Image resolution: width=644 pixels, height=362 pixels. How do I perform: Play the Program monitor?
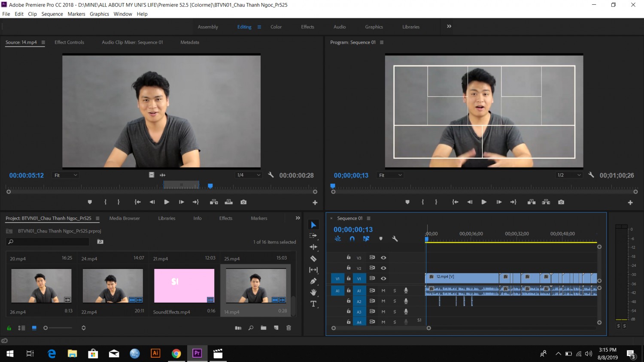pyautogui.click(x=484, y=202)
